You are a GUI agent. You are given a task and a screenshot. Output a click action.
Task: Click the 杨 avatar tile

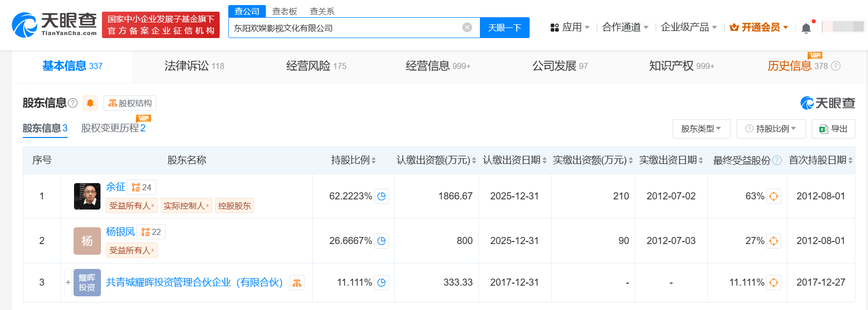tap(87, 241)
